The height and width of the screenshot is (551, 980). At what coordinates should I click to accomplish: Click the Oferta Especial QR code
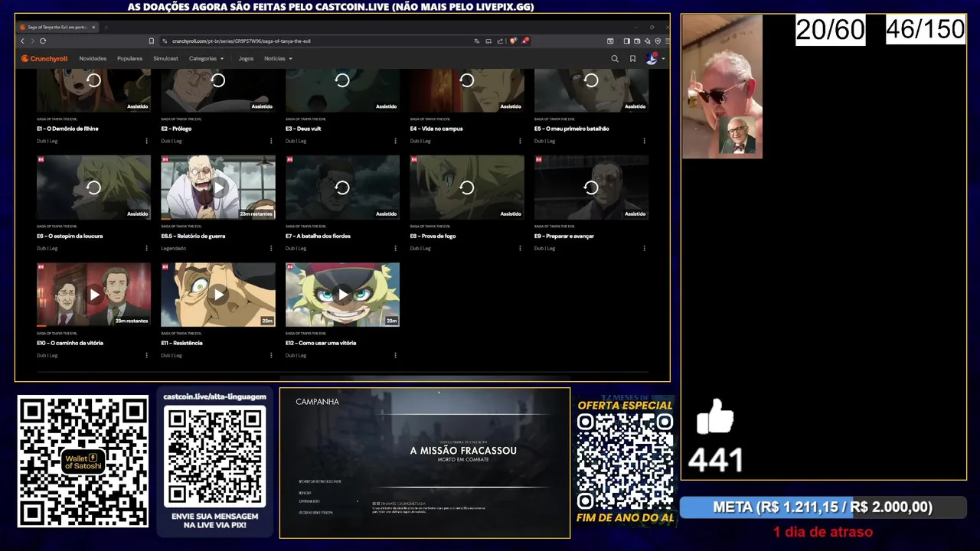(x=625, y=462)
